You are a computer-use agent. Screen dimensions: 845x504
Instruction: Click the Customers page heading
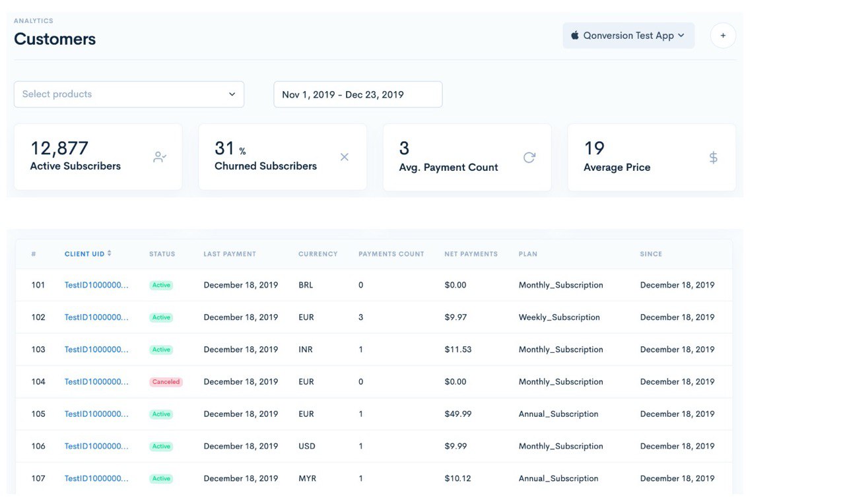55,39
